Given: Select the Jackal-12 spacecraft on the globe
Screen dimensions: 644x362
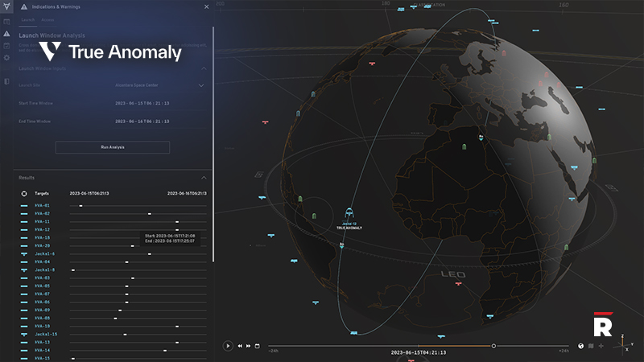Looking at the screenshot, I should point(349,213).
